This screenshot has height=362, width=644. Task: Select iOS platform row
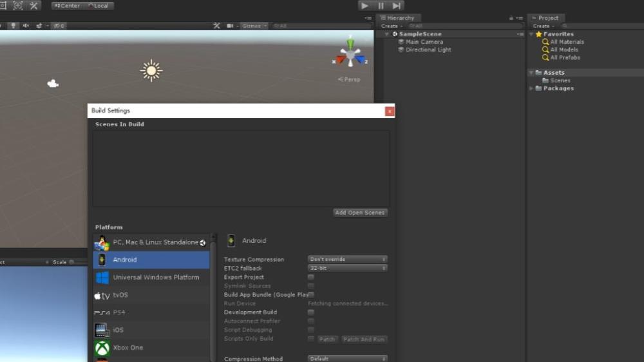tap(151, 330)
